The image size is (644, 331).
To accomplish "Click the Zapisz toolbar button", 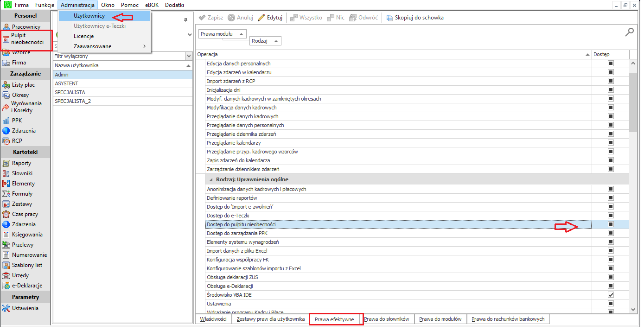I will (211, 18).
